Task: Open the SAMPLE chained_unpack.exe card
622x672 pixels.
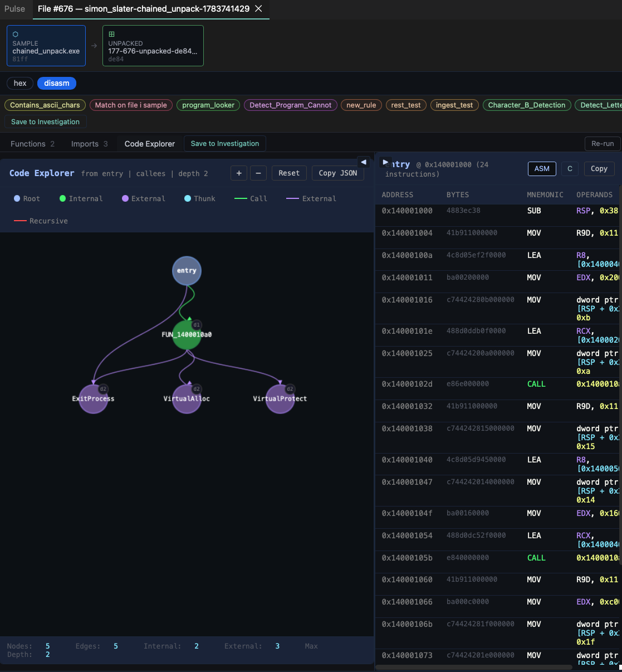Action: [x=46, y=46]
